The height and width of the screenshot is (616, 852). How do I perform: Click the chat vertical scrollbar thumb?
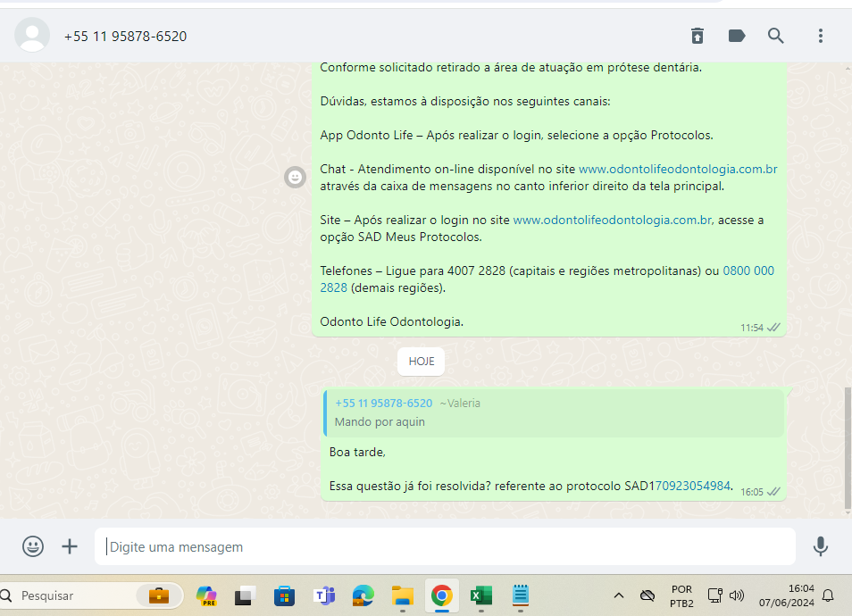[848, 449]
